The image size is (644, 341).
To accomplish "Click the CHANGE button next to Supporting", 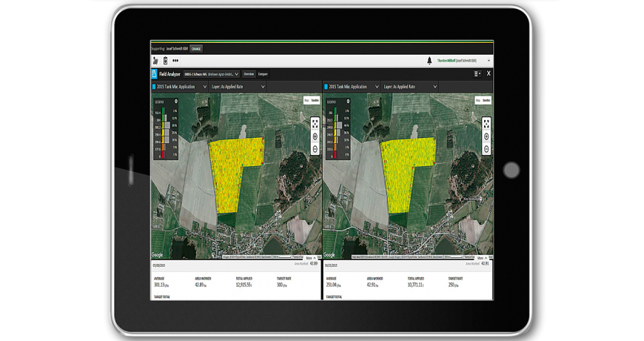I will tap(196, 49).
